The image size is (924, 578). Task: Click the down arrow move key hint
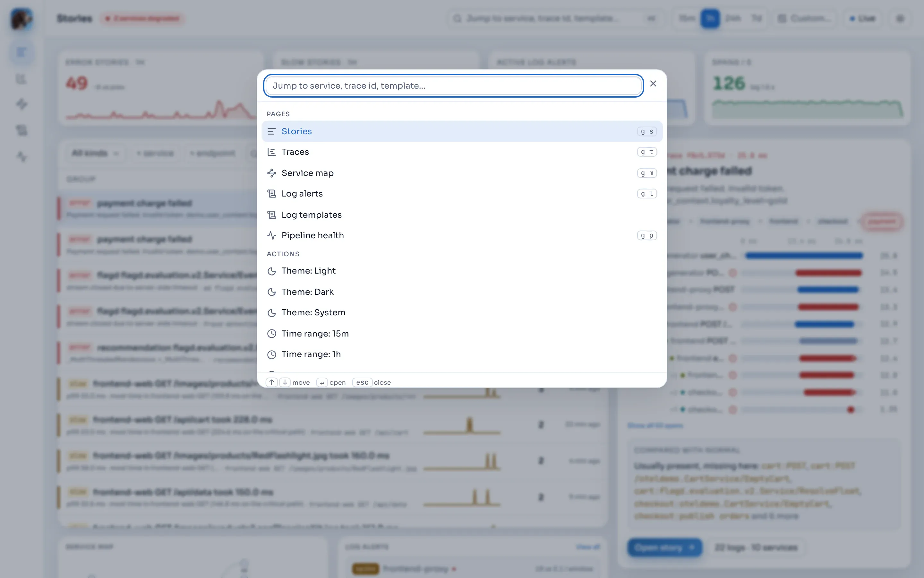coord(285,382)
